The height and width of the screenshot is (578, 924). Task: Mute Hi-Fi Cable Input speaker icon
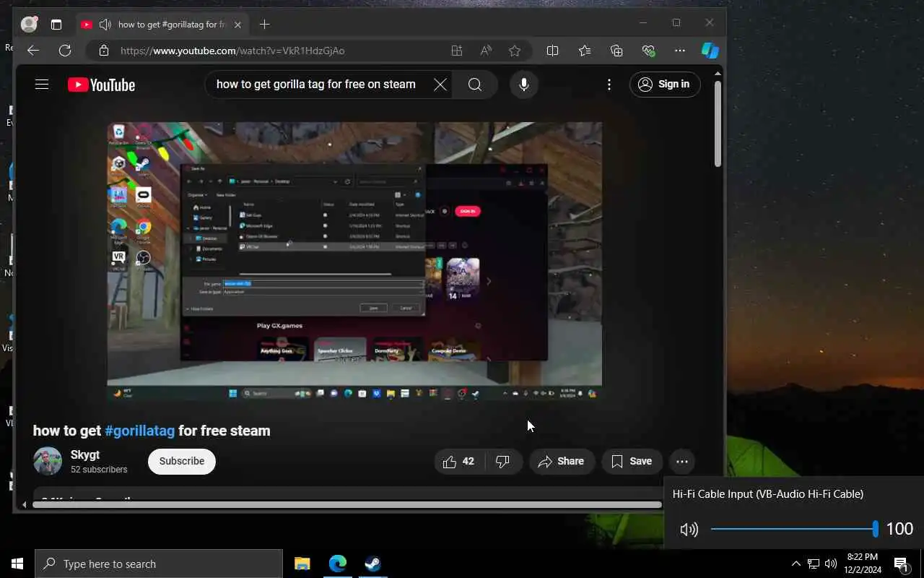(689, 530)
